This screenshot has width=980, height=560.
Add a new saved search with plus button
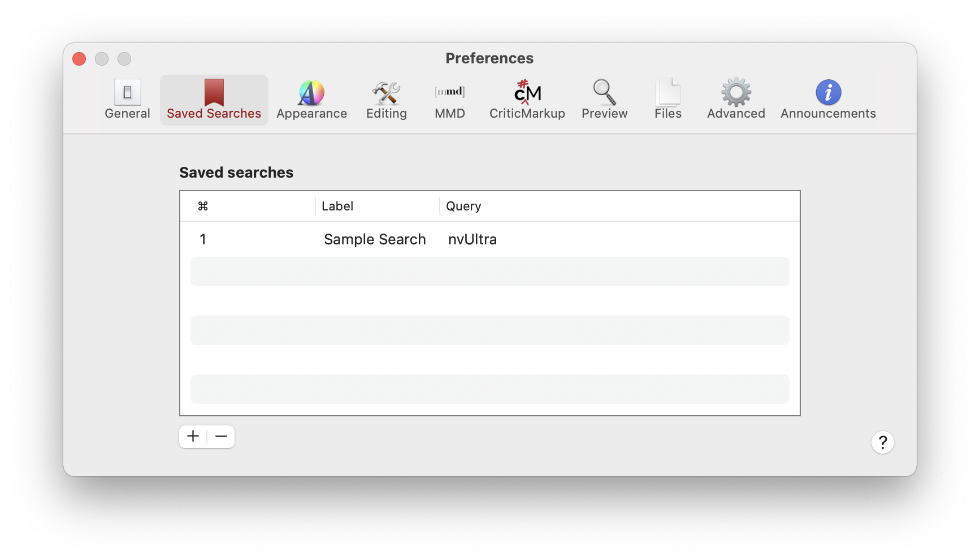tap(193, 436)
